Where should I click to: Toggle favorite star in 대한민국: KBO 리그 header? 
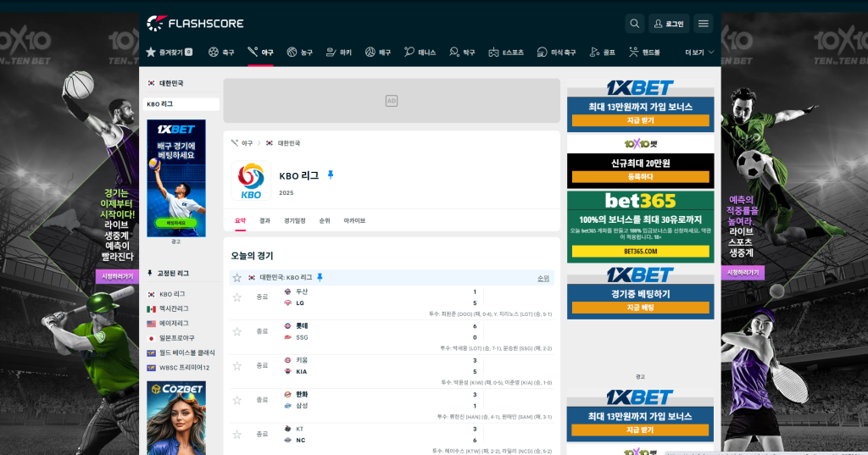click(237, 278)
